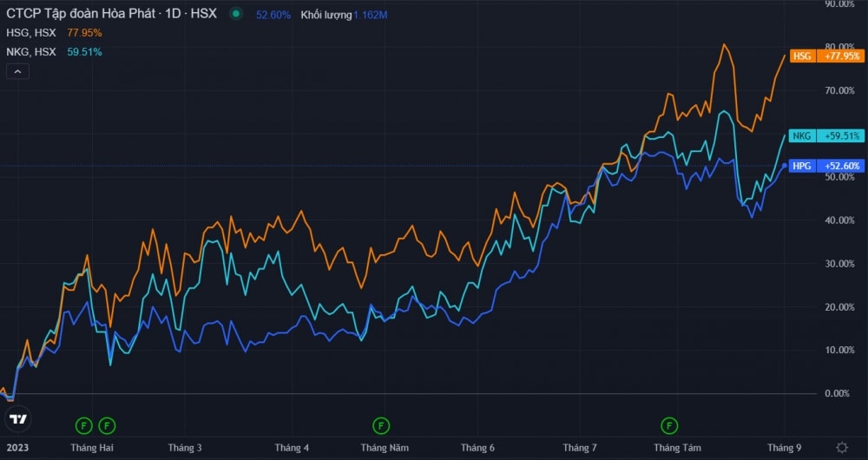Click the cyan 59.51% value in legend
The height and width of the screenshot is (460, 868).
point(85,52)
